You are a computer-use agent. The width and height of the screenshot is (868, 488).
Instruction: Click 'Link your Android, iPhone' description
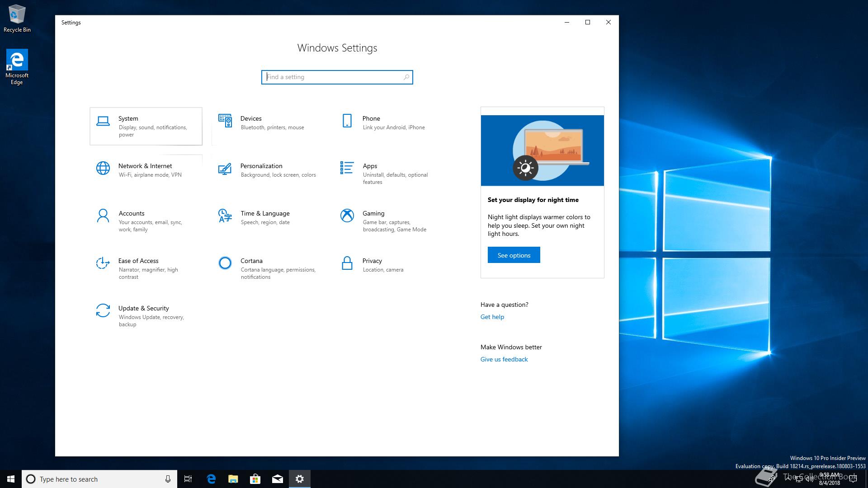click(x=394, y=127)
